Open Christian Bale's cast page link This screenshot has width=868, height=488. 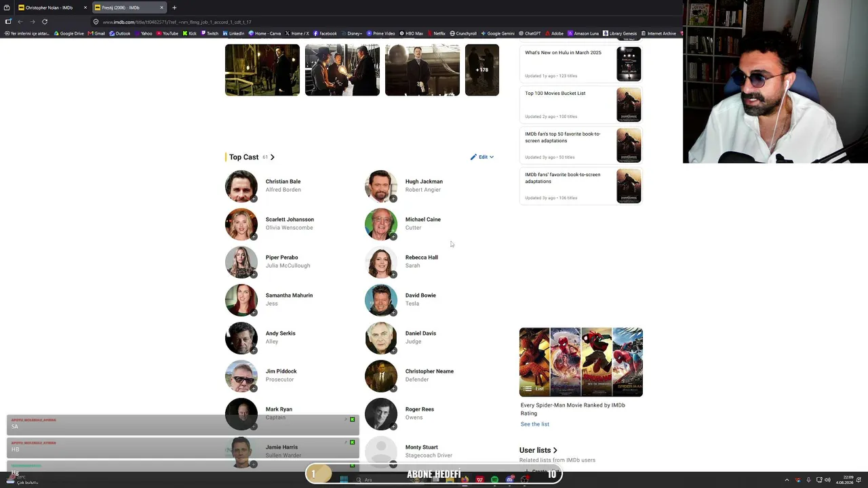pos(283,182)
